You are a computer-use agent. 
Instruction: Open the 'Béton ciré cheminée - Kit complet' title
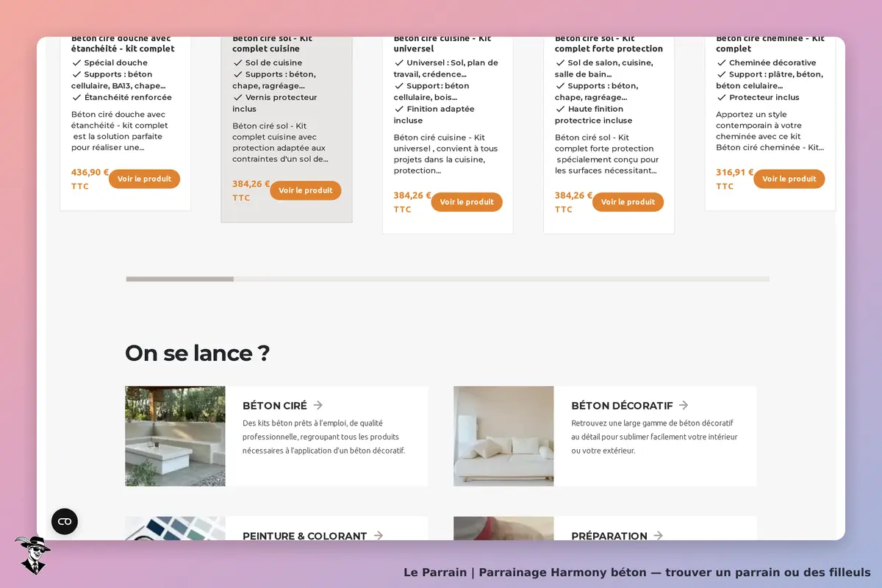[x=770, y=43]
